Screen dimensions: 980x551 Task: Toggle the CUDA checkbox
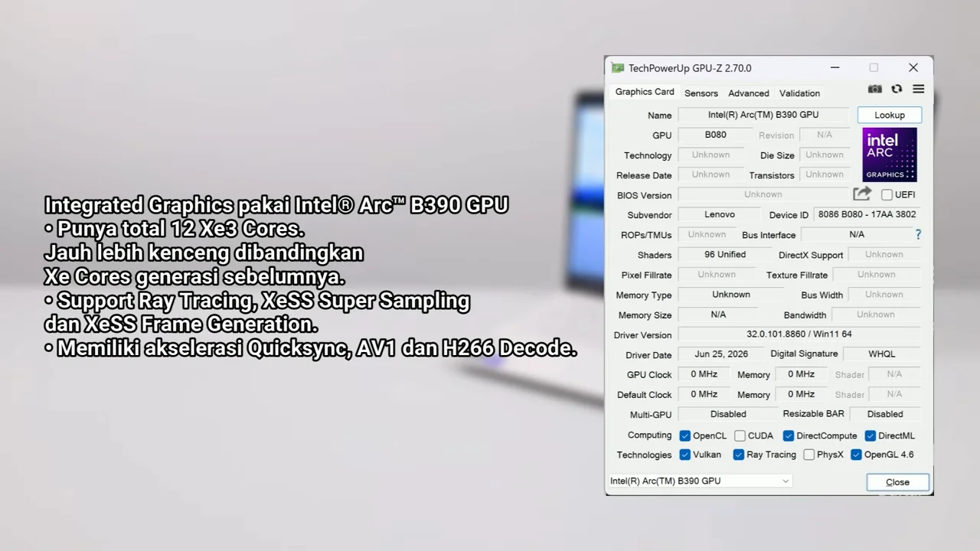coord(740,435)
